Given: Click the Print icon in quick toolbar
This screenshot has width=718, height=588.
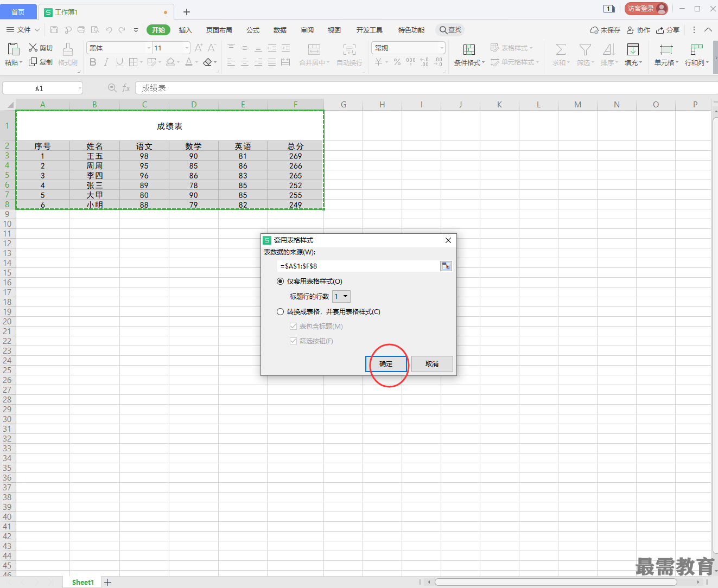Looking at the screenshot, I should [81, 30].
